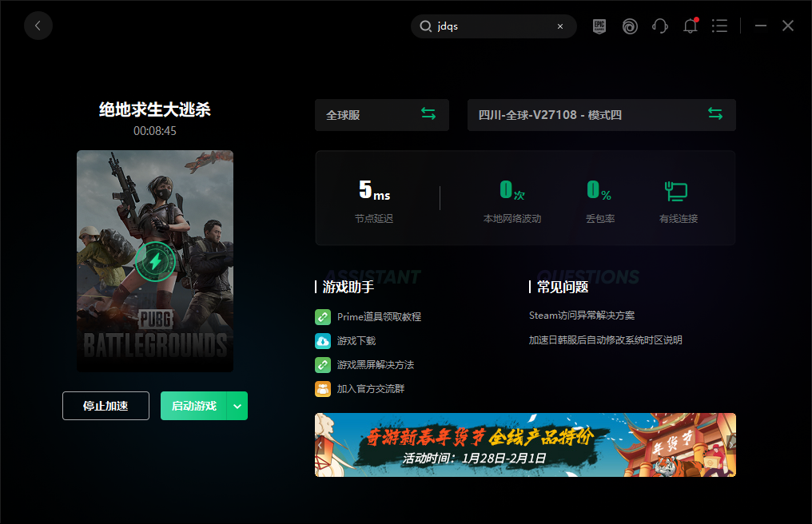
Task: Open the list menu icon
Action: [719, 26]
